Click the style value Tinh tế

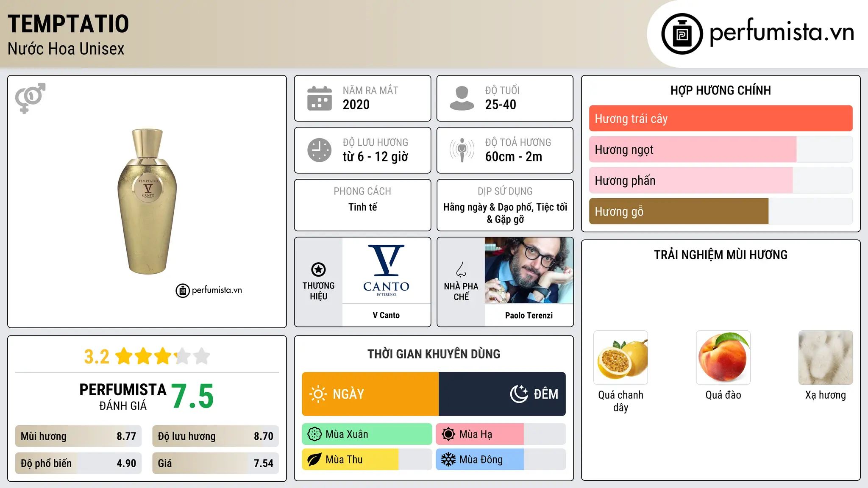[362, 207]
